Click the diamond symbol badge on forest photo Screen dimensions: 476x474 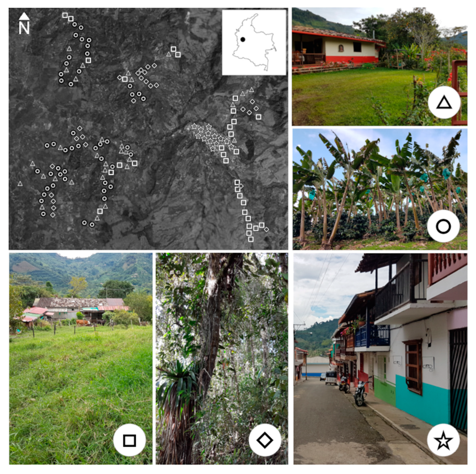(265, 440)
